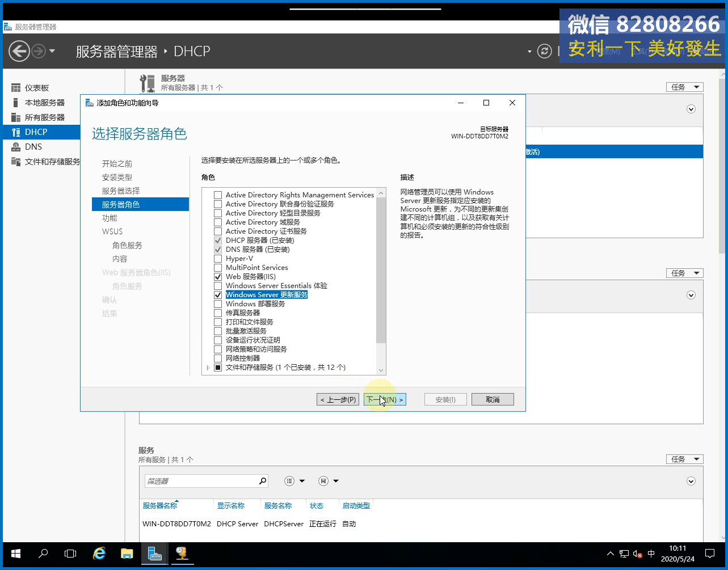Open Task View on the taskbar

coord(70,554)
